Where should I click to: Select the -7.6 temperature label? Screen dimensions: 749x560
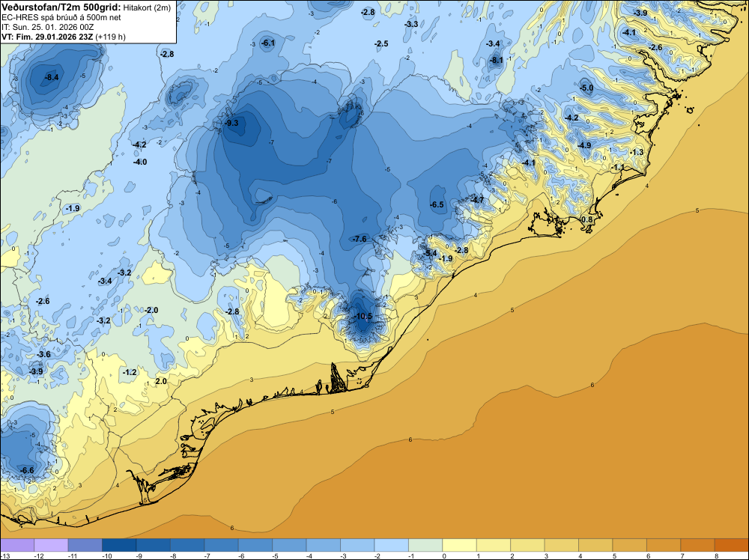[x=360, y=239]
